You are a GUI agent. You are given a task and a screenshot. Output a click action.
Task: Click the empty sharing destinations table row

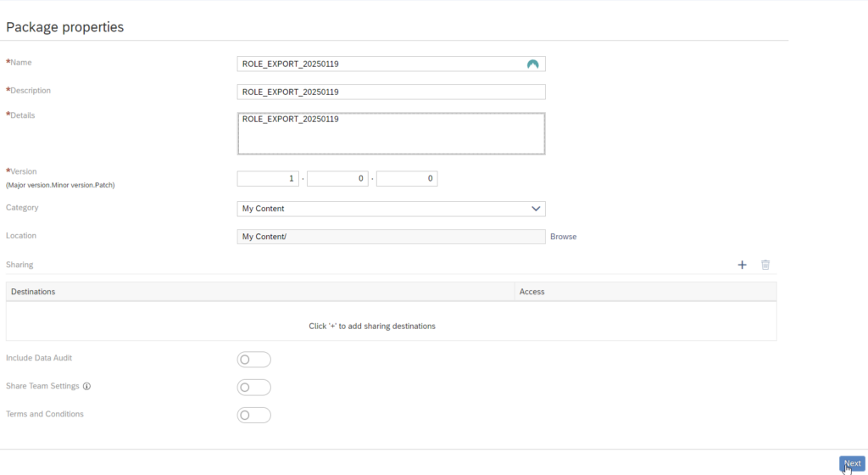pos(391,321)
